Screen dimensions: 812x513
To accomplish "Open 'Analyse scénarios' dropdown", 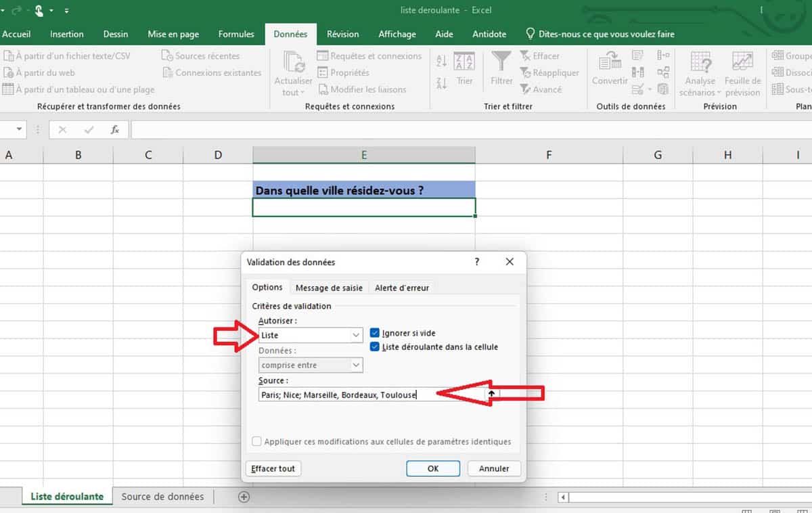I will point(700,74).
